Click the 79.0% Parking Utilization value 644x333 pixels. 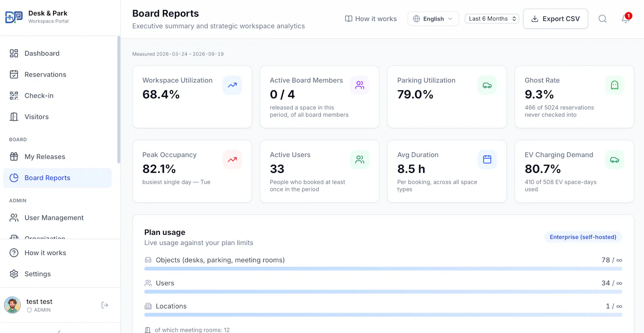[x=415, y=95]
